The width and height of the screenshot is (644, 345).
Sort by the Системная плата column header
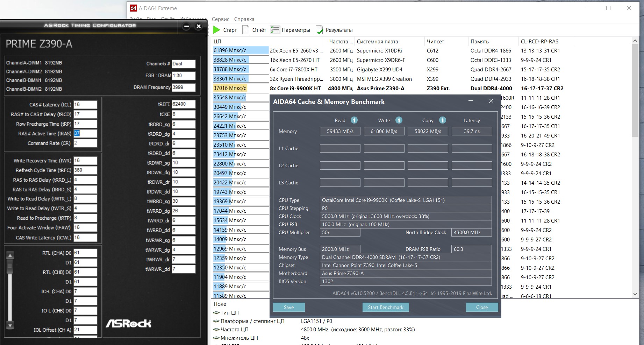coord(389,41)
